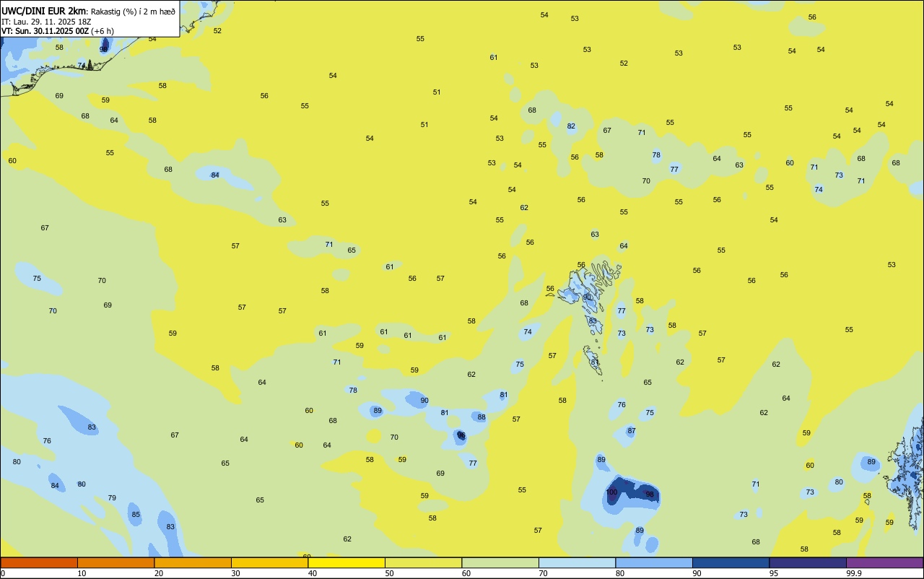Click the '79' humidity value on the map
The height and width of the screenshot is (579, 924).
112,498
